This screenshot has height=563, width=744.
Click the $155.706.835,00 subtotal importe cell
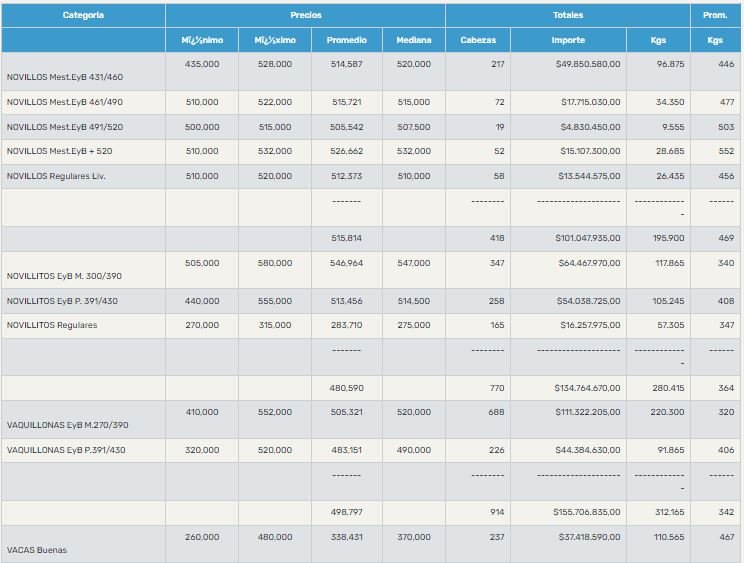[x=587, y=512]
